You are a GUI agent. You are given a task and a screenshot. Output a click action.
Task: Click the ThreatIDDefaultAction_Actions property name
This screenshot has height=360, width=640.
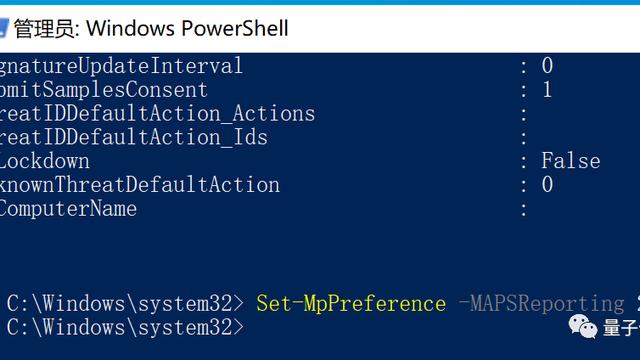tap(158, 114)
